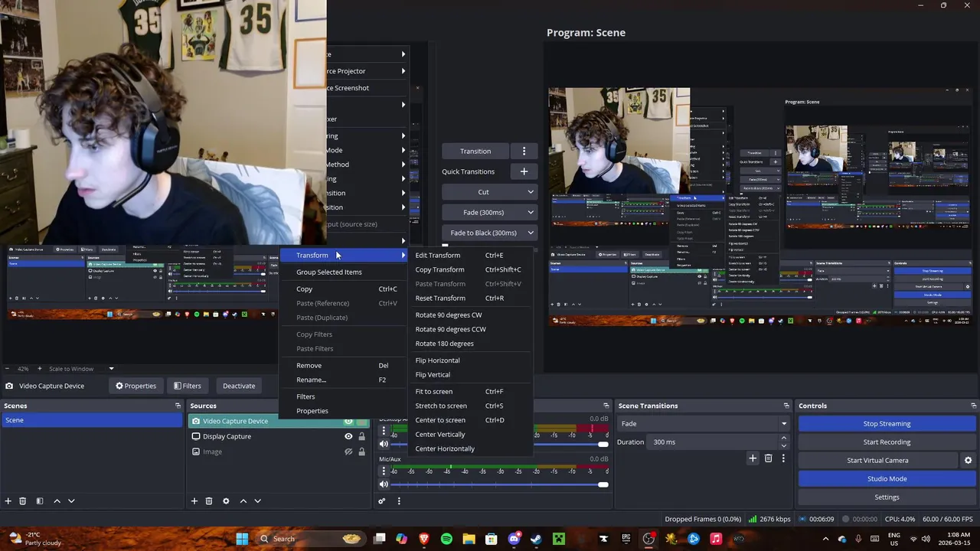Adjust the Mic/Aux volume slider
The height and width of the screenshot is (551, 980).
[499, 484]
